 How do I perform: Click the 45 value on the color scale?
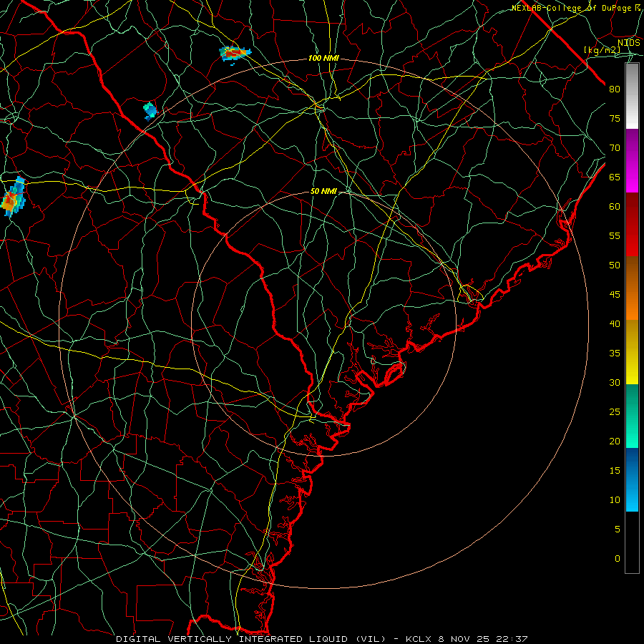point(615,295)
